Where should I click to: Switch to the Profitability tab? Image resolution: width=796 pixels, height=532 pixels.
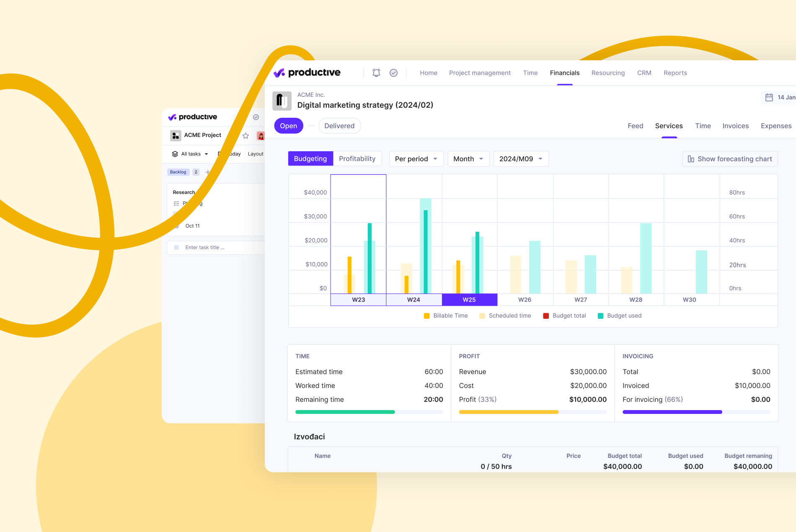(357, 159)
